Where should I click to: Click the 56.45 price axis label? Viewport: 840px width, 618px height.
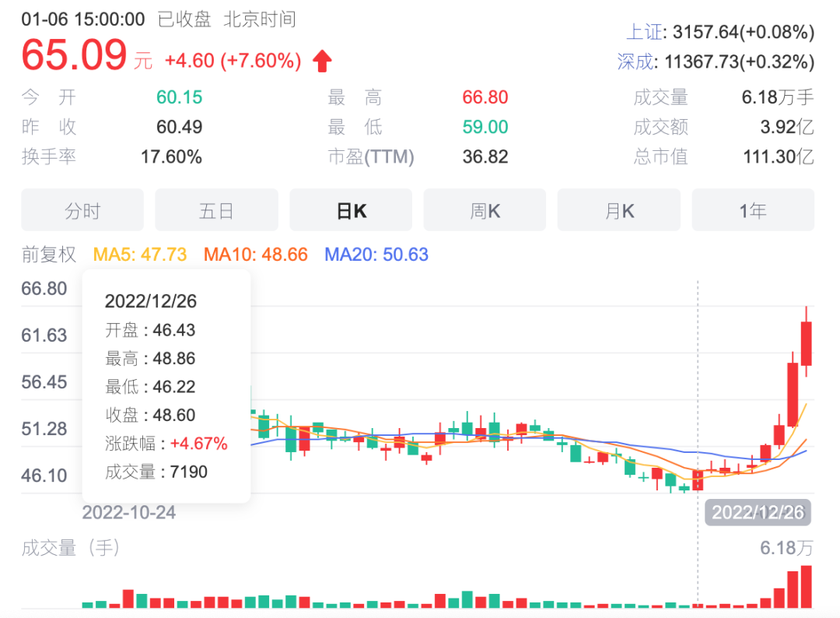coord(44,382)
